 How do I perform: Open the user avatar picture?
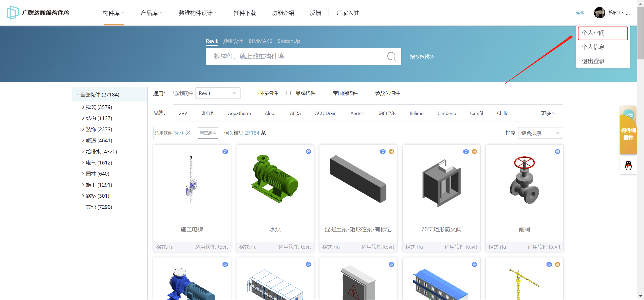point(599,13)
